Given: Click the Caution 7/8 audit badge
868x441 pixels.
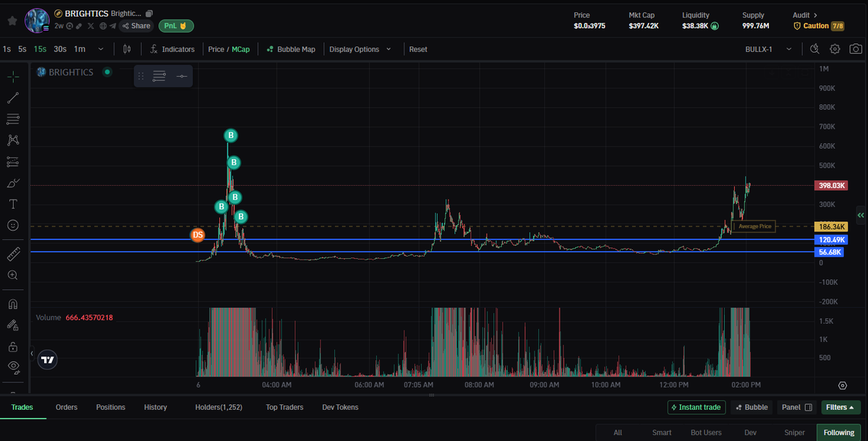Looking at the screenshot, I should click(819, 26).
